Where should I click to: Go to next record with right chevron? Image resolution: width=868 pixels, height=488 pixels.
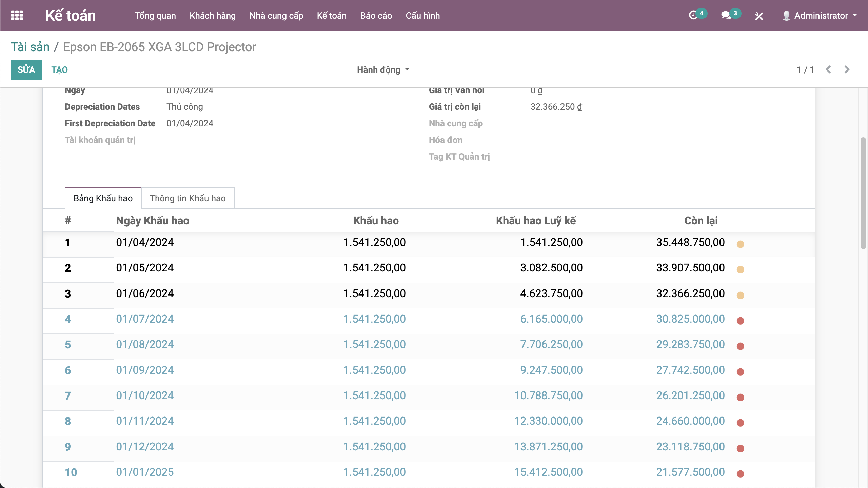coord(847,70)
